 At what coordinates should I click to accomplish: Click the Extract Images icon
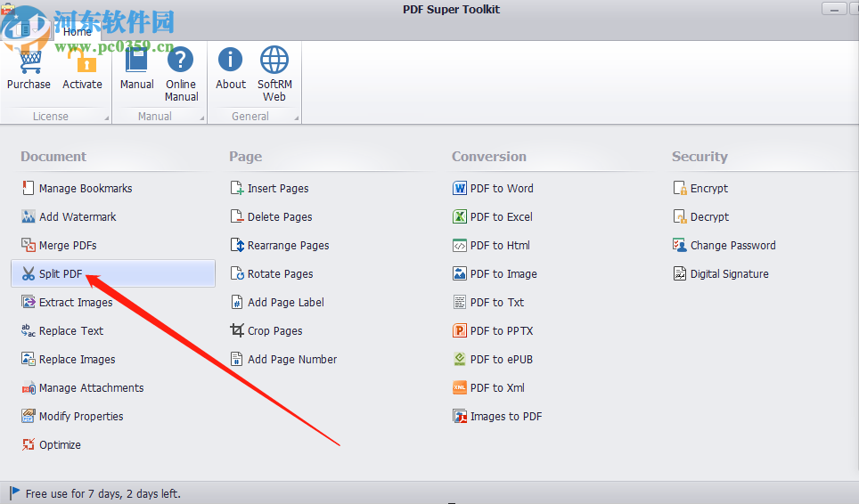coord(28,302)
